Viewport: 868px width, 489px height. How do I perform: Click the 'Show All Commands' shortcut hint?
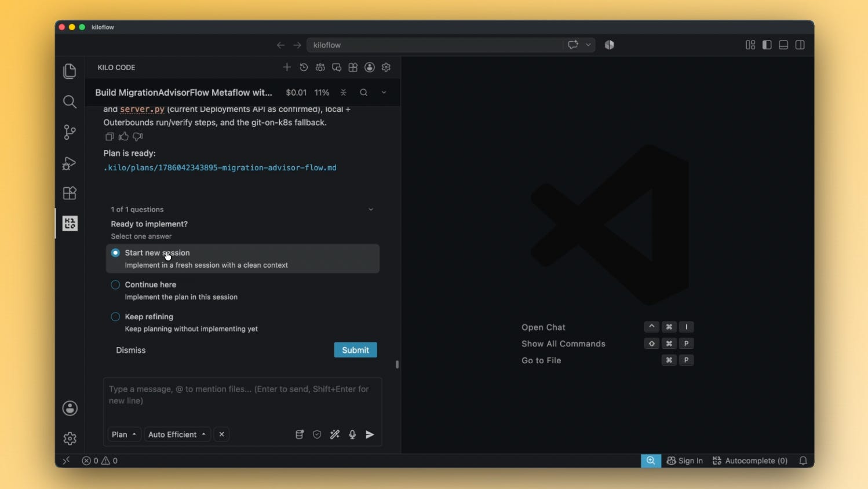[563, 344]
